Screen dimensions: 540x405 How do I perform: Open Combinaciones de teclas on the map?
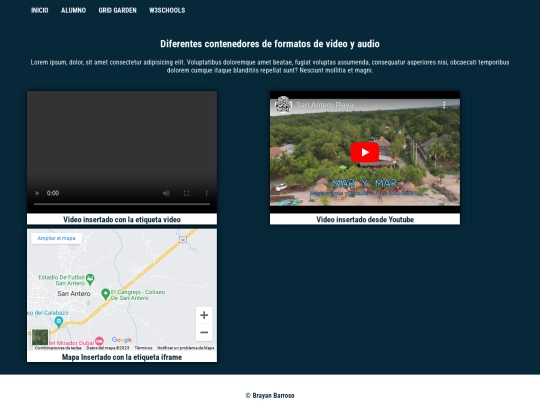58,348
